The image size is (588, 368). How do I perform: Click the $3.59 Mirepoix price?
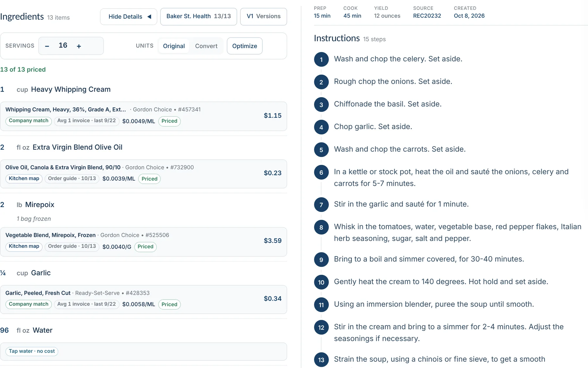tap(272, 241)
